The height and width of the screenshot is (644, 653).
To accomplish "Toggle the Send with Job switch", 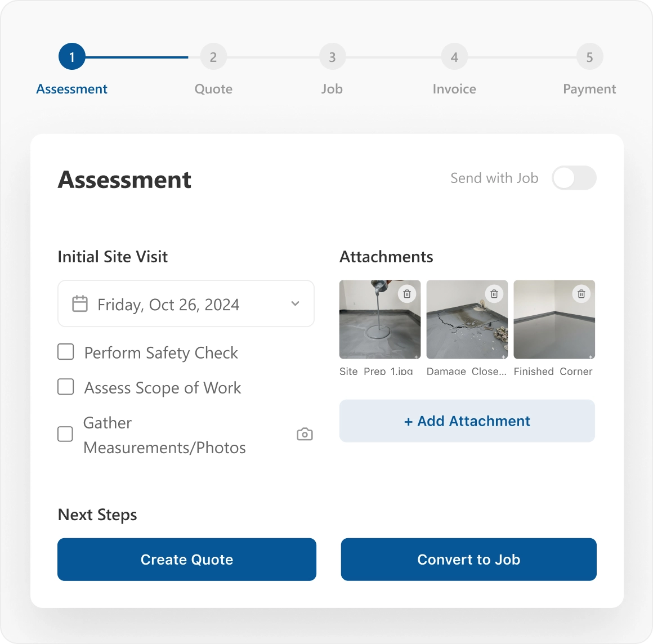I will (574, 178).
